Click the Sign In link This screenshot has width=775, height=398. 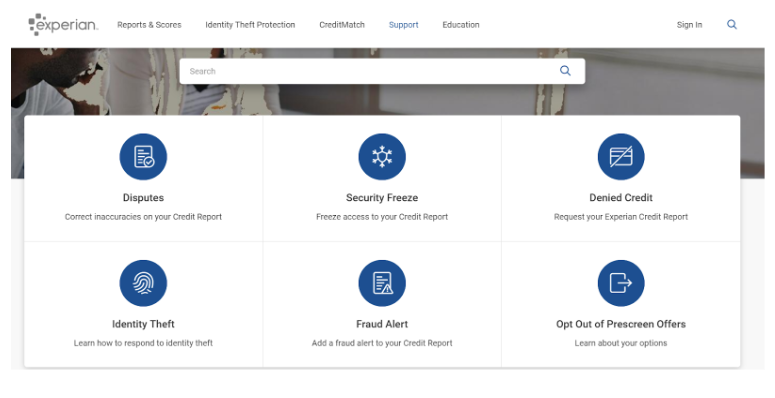coord(689,25)
